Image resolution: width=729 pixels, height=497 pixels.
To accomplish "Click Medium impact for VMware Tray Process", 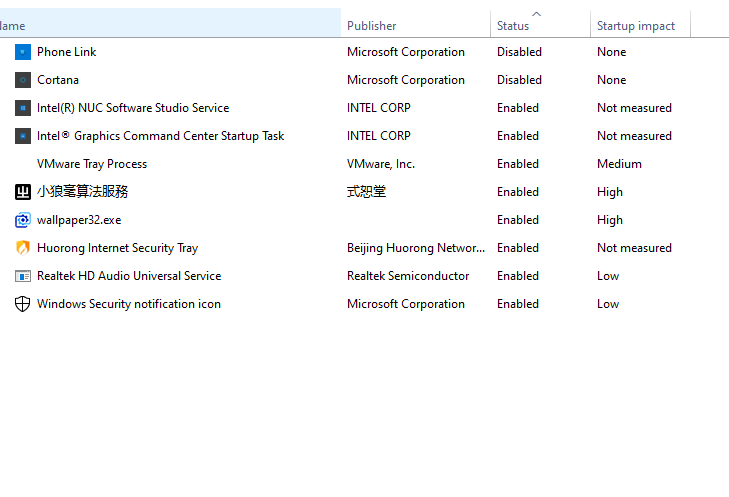I will [x=619, y=164].
